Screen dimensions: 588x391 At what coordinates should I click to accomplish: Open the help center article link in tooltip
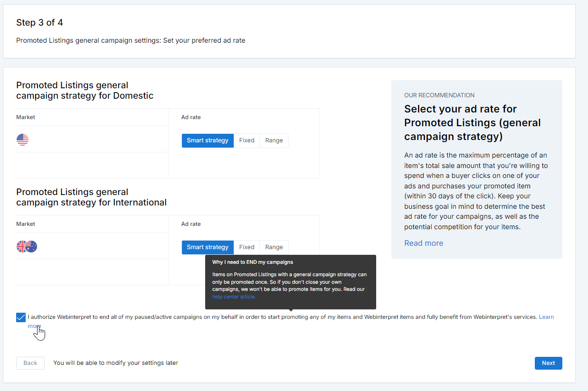click(234, 297)
